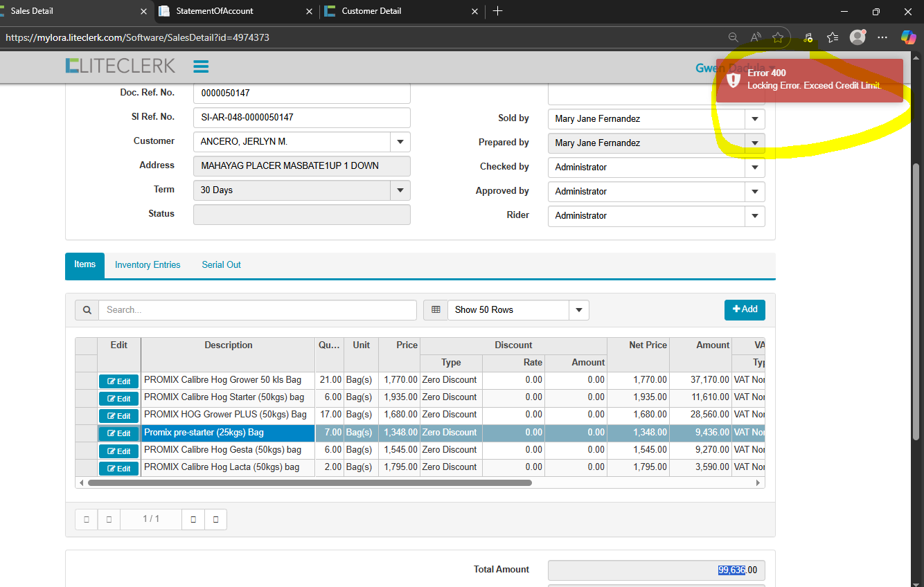
Task: Open the browser favorites star icon
Action: point(778,37)
